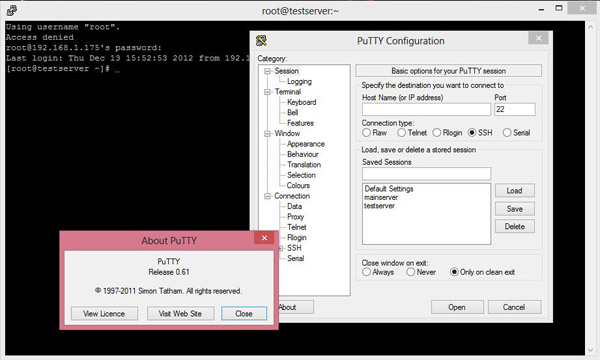Click the Host Name input field

pos(426,109)
